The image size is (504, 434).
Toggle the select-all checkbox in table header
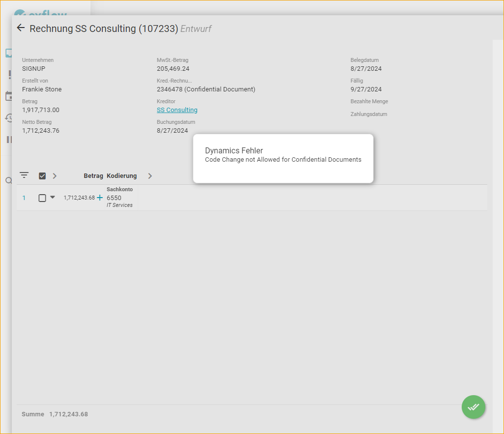(42, 176)
